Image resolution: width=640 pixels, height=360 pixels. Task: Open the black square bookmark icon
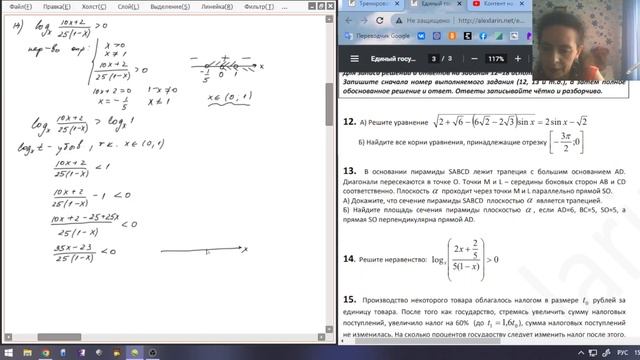(x=468, y=36)
